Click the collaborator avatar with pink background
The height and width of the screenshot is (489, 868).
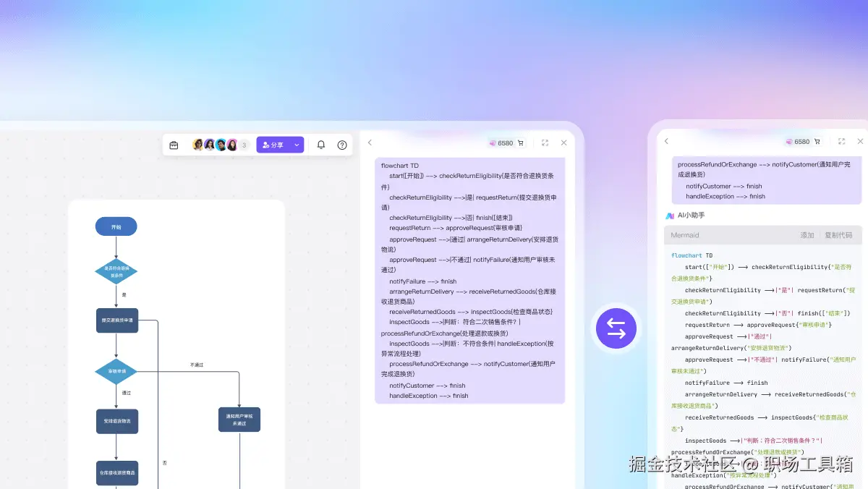point(232,145)
